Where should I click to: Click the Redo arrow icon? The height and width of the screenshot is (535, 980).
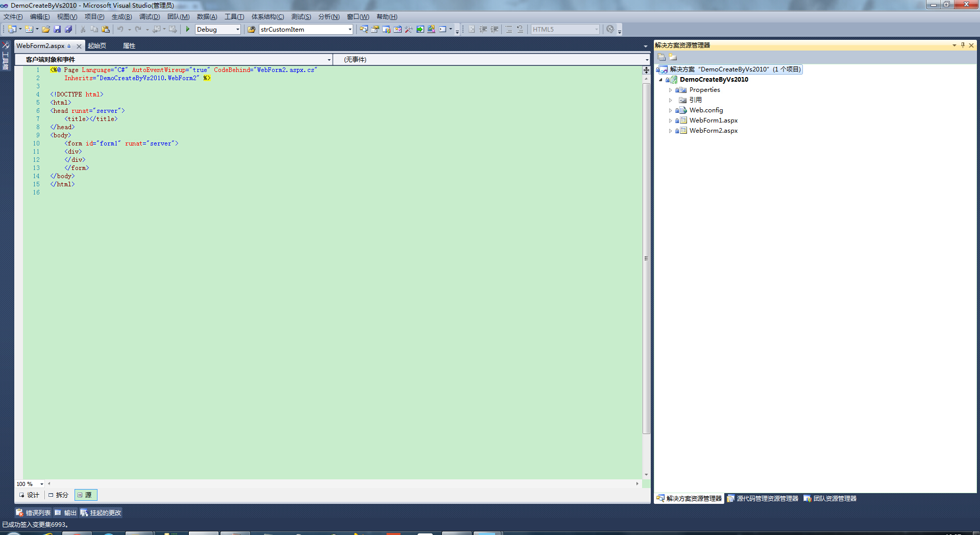[x=138, y=29]
